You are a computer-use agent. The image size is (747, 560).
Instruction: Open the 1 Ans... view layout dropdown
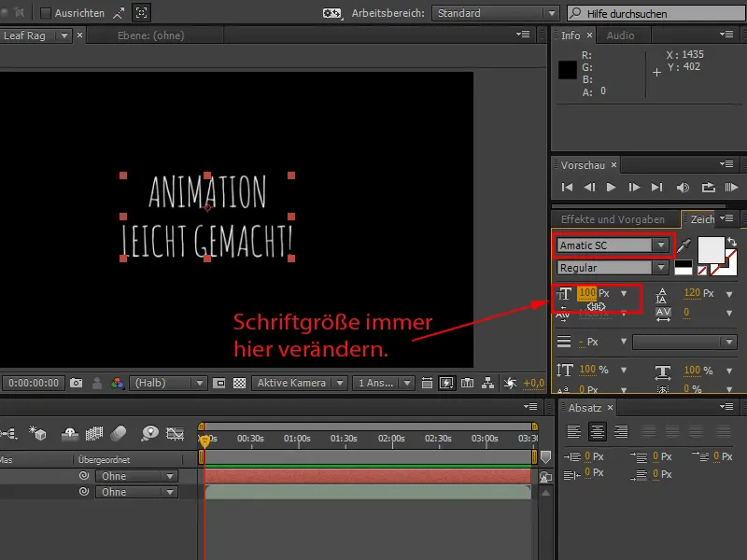point(383,383)
